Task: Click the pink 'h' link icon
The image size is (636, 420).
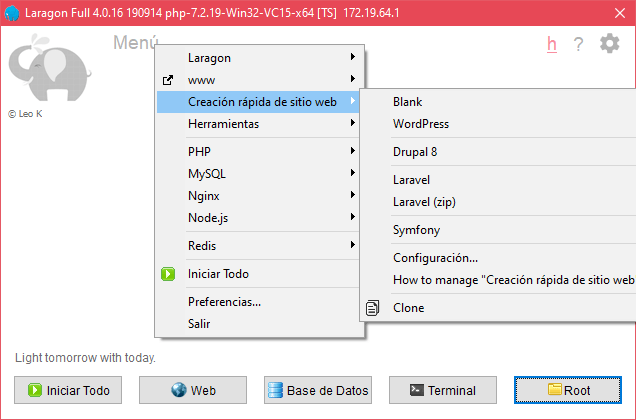Action: pos(552,44)
